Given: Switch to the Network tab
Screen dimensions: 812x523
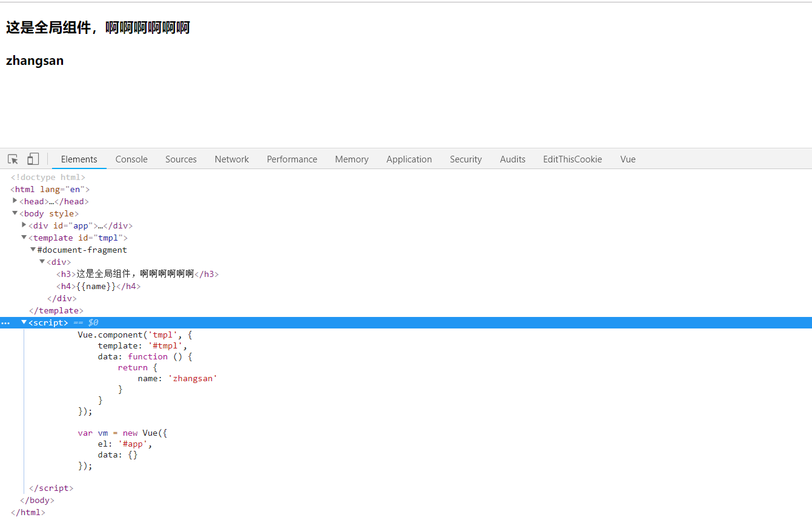Looking at the screenshot, I should coord(232,159).
